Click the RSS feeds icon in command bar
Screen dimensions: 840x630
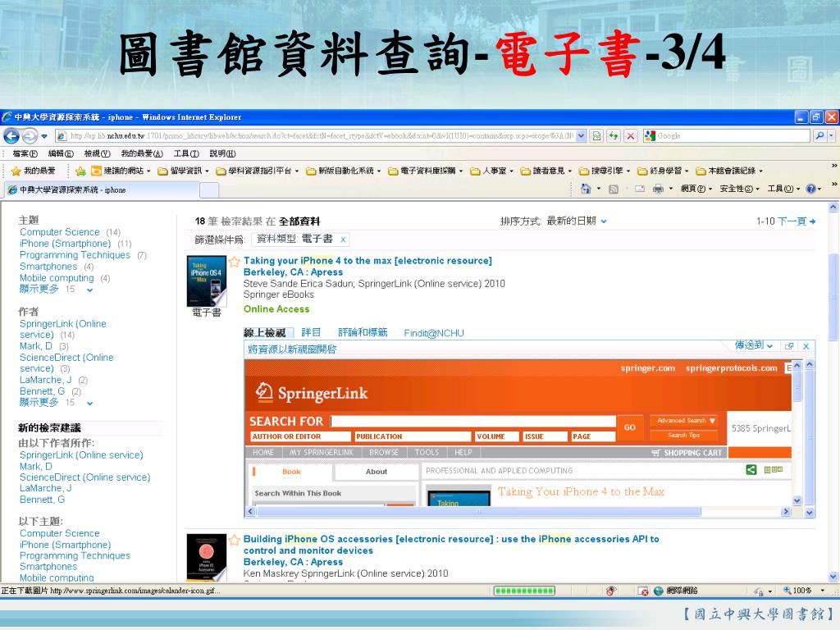click(x=614, y=189)
